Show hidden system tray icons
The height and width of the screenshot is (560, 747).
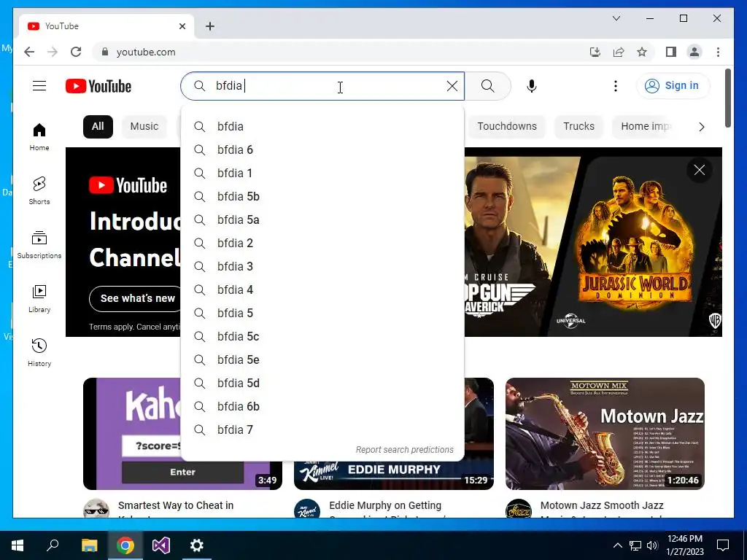click(x=617, y=545)
